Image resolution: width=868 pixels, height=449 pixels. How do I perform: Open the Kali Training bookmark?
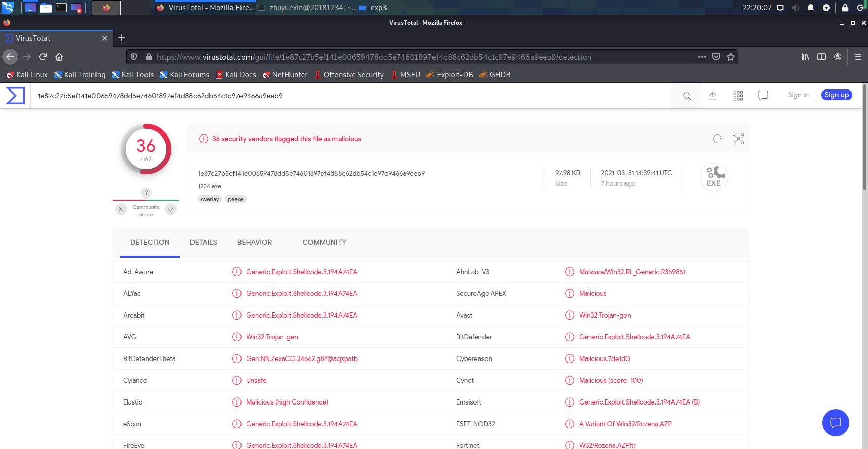click(x=80, y=75)
